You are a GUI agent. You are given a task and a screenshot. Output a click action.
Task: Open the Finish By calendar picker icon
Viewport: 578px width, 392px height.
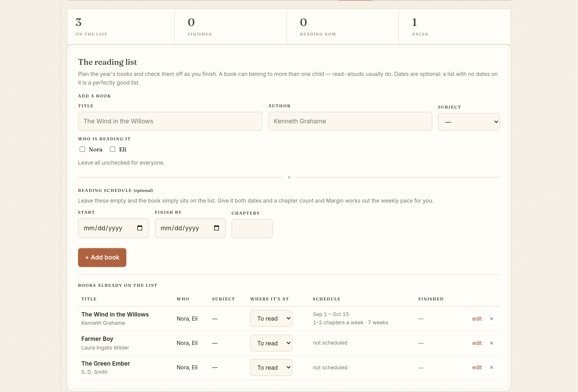[x=217, y=228]
